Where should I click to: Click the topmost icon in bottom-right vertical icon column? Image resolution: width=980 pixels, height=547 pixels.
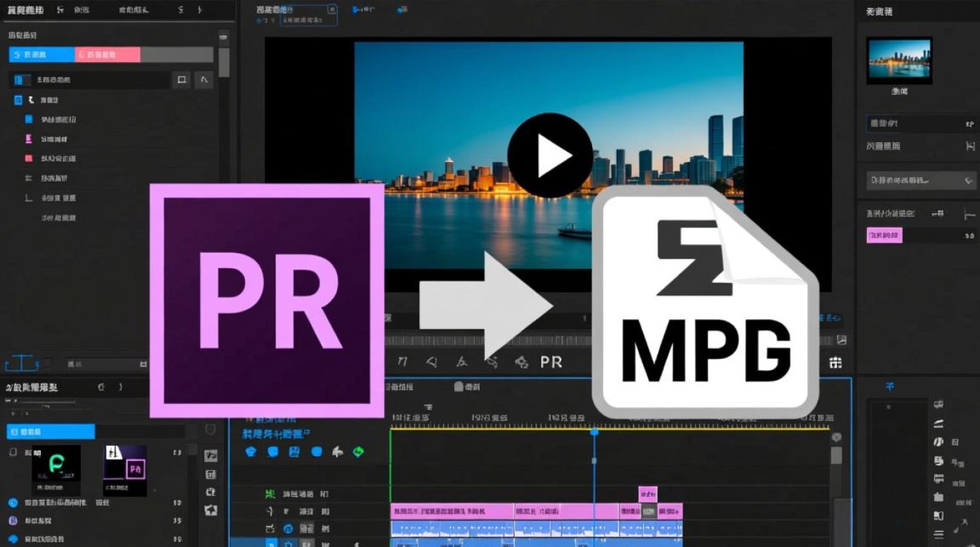click(x=938, y=404)
